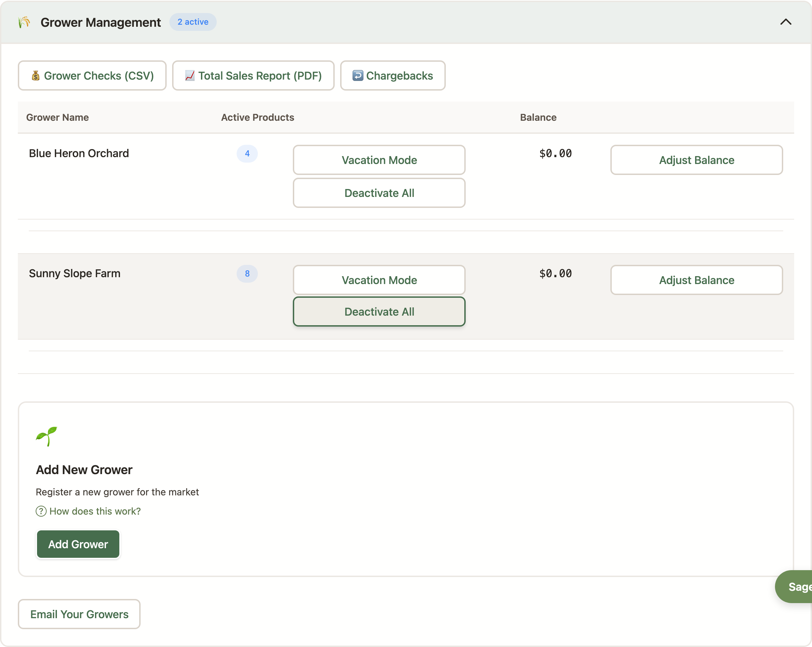Click the Active Products column header
This screenshot has height=647, width=812.
(x=258, y=117)
